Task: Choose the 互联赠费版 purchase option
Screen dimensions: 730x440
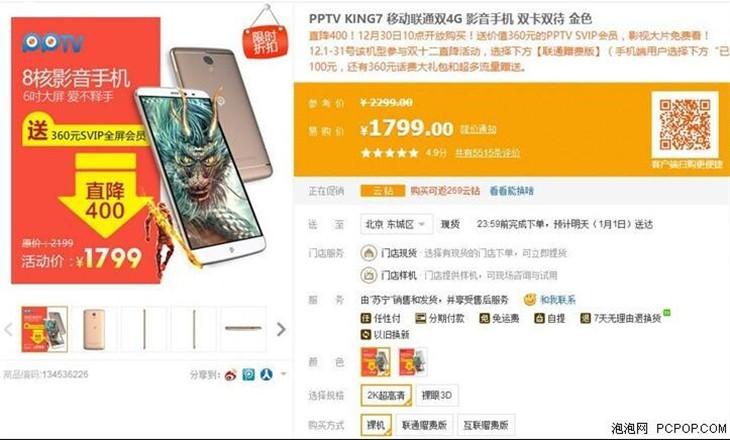Action: tap(486, 425)
